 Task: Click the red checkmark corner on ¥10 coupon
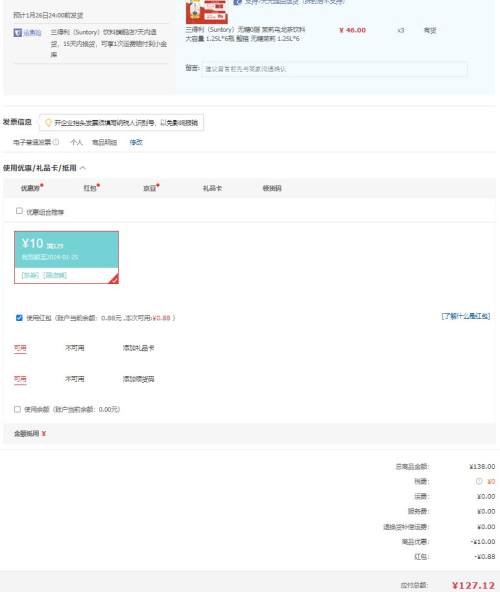[114, 279]
